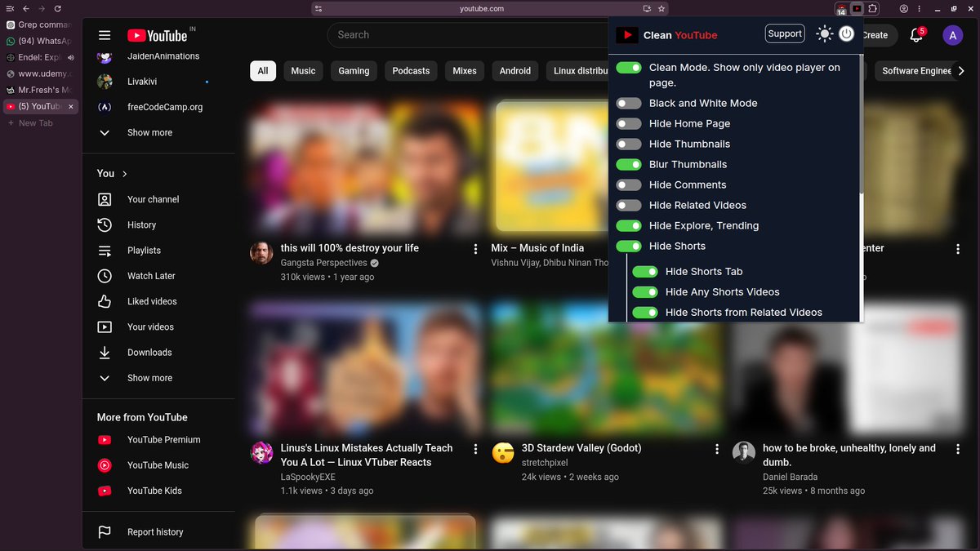Close the YouTube browser tab
980x551 pixels.
70,107
